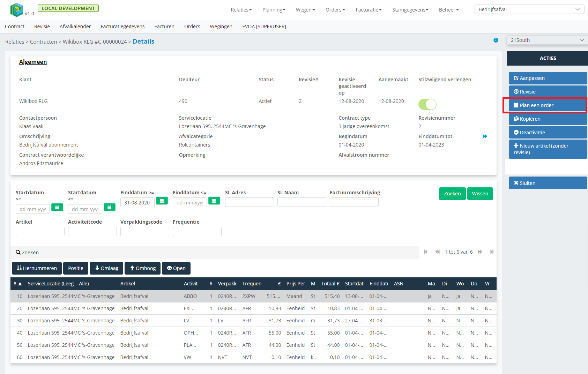Click the Aanpassen action button

[x=548, y=78]
